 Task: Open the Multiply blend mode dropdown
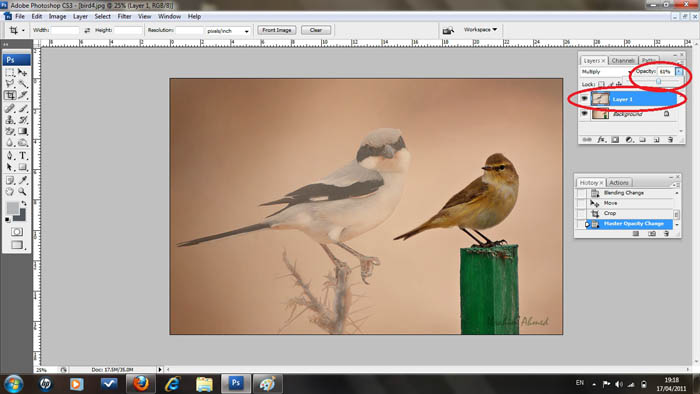pyautogui.click(x=606, y=72)
